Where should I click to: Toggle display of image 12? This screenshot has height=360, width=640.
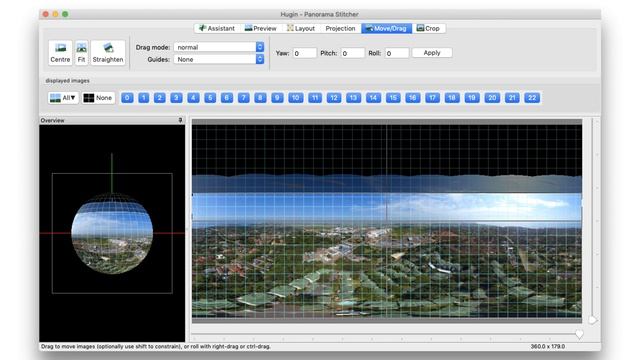pyautogui.click(x=334, y=98)
